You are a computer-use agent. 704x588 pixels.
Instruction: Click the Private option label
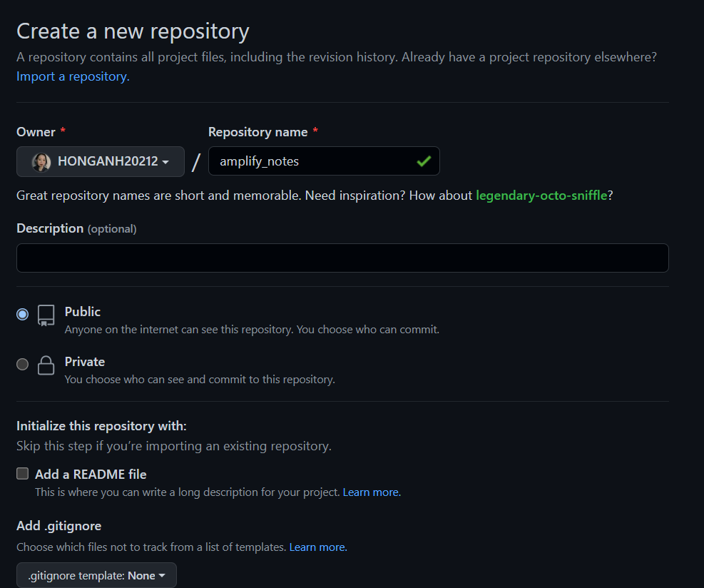(x=85, y=362)
